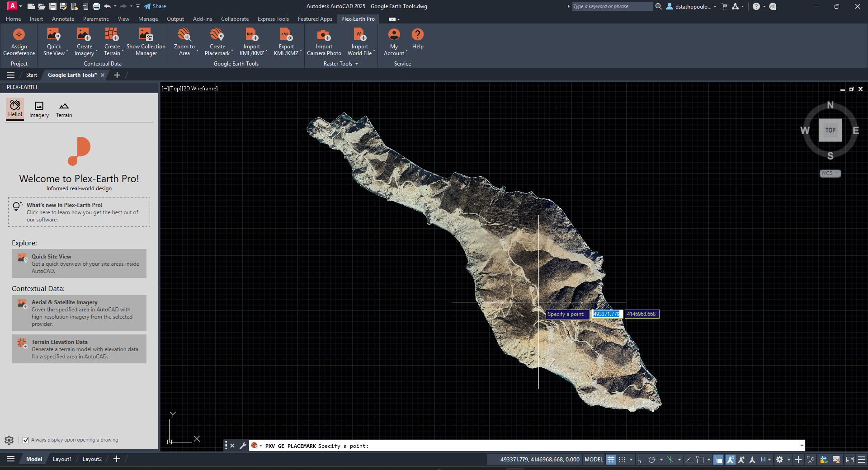Open the Featured Apps ribbon tab
Image resolution: width=868 pixels, height=470 pixels.
point(315,19)
